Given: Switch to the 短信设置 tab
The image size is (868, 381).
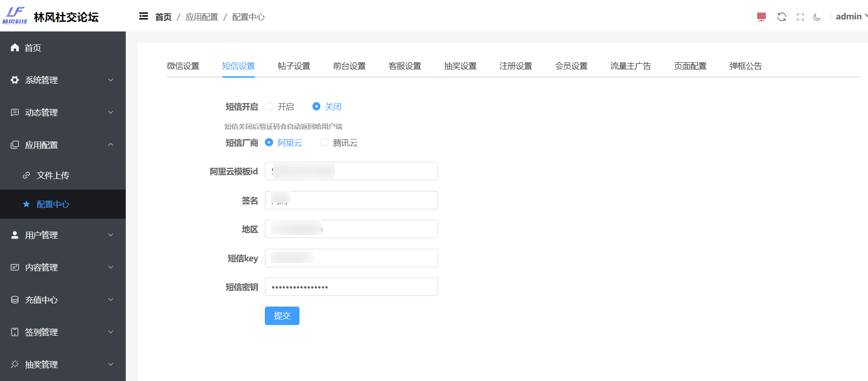Looking at the screenshot, I should tap(238, 66).
